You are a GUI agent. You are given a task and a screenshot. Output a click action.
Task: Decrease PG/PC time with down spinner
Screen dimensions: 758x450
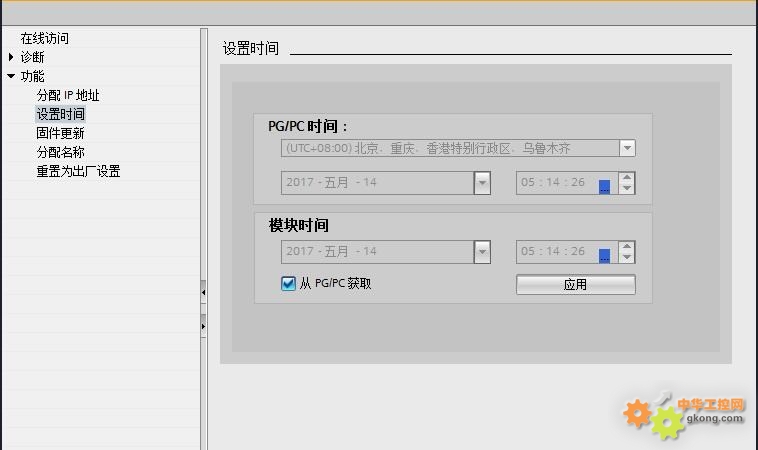tap(627, 189)
